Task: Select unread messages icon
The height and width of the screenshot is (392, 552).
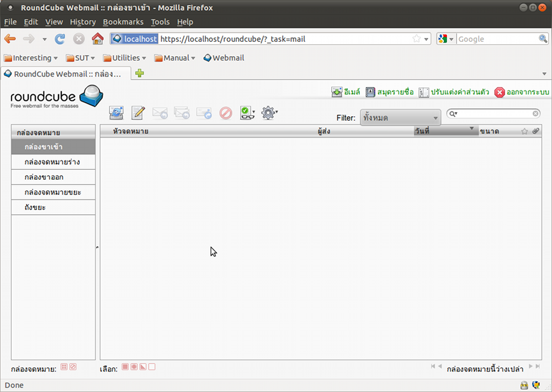Action: point(134,367)
